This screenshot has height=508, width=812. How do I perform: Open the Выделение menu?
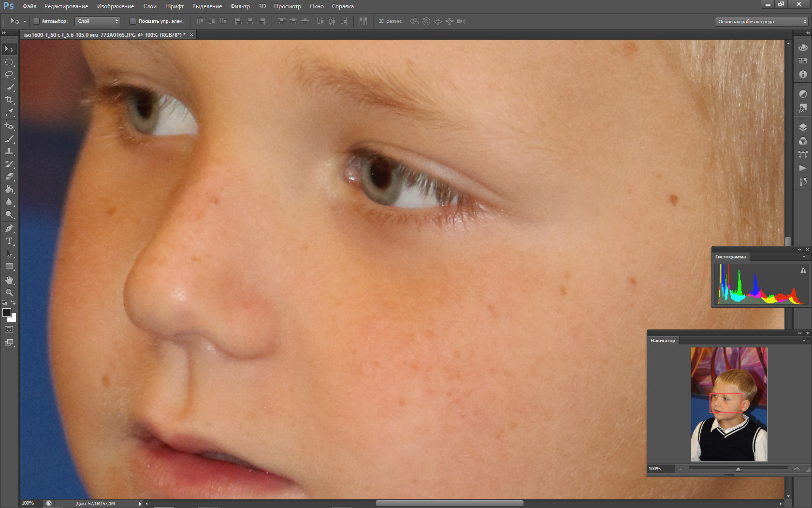pyautogui.click(x=207, y=6)
